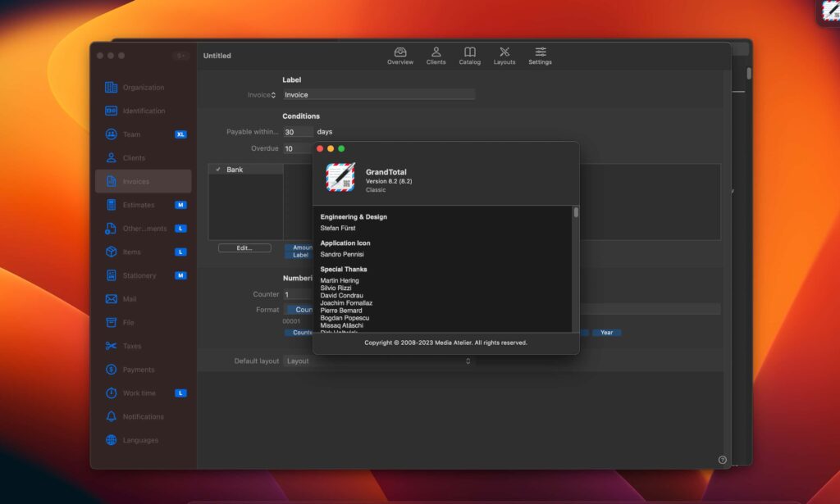Click the help question mark button
Screen dimensions: 840x504
point(721,459)
